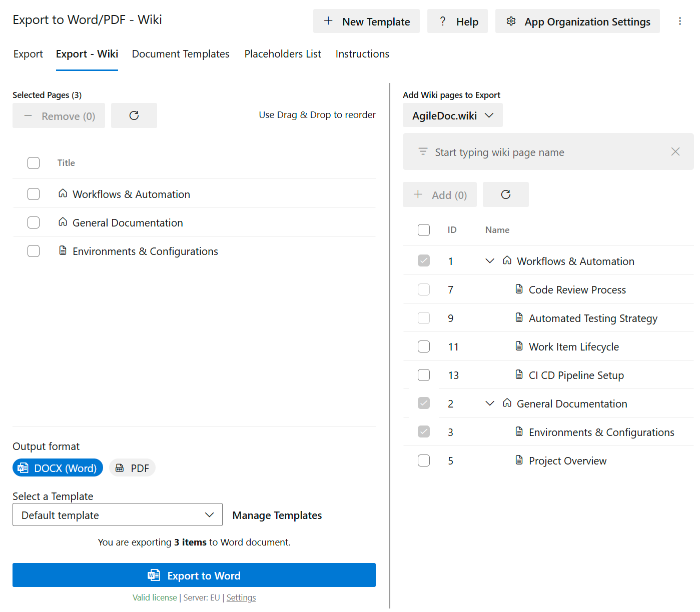This screenshot has width=700, height=612.
Task: Click the Title column header
Action: click(66, 163)
